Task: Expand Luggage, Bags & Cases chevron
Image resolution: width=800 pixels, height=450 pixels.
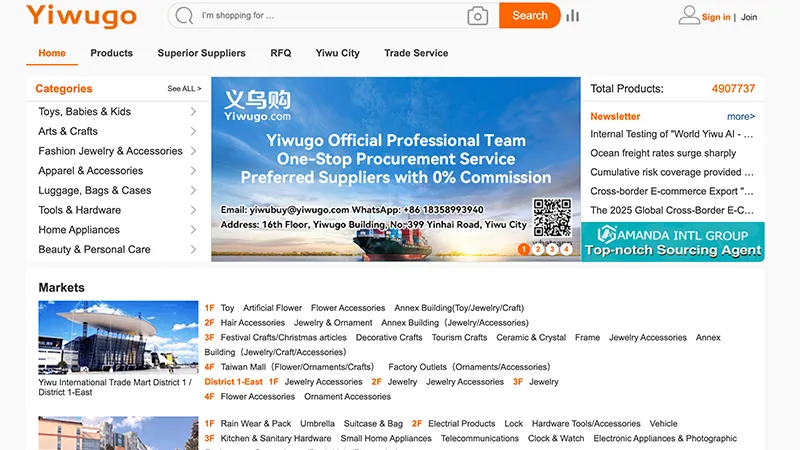Action: (x=193, y=190)
